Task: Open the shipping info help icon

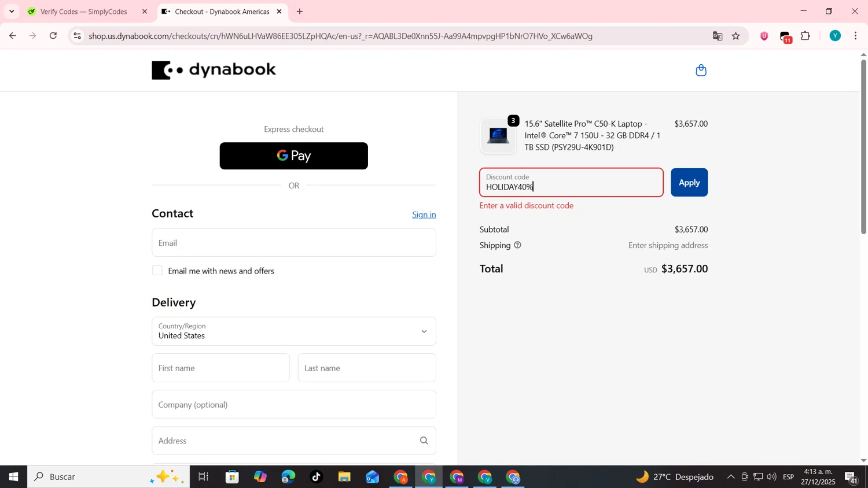Action: (x=517, y=245)
